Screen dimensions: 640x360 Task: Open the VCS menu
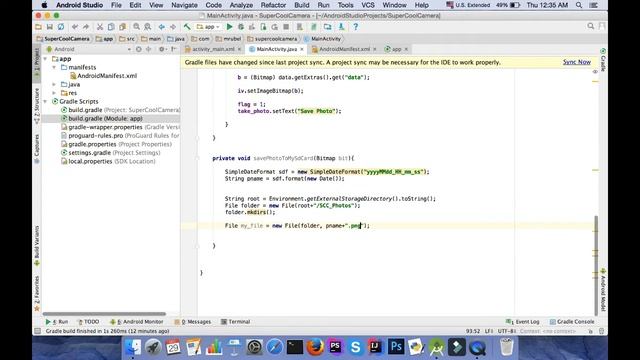coord(368,5)
